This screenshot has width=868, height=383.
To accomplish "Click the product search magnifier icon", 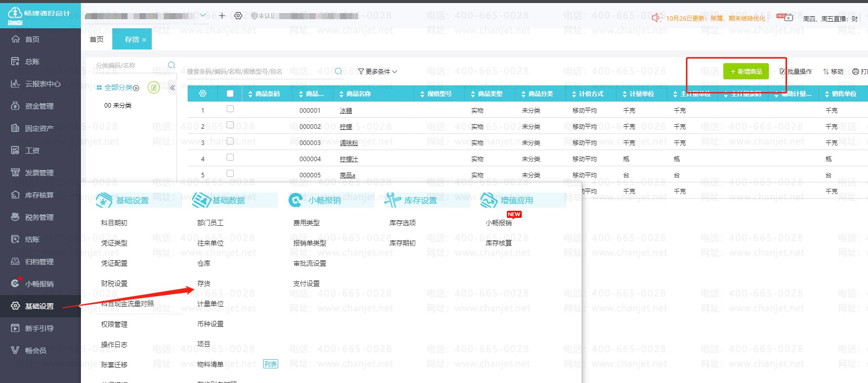I will point(338,71).
